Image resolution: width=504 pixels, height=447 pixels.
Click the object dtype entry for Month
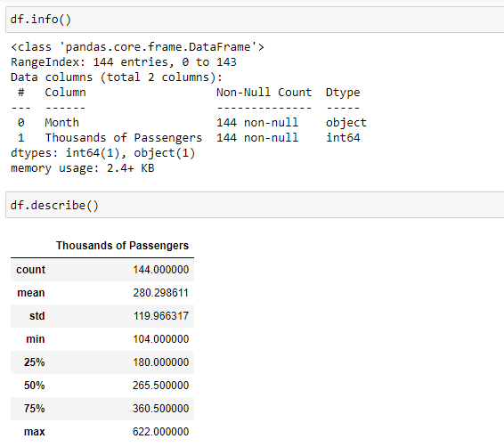point(346,122)
